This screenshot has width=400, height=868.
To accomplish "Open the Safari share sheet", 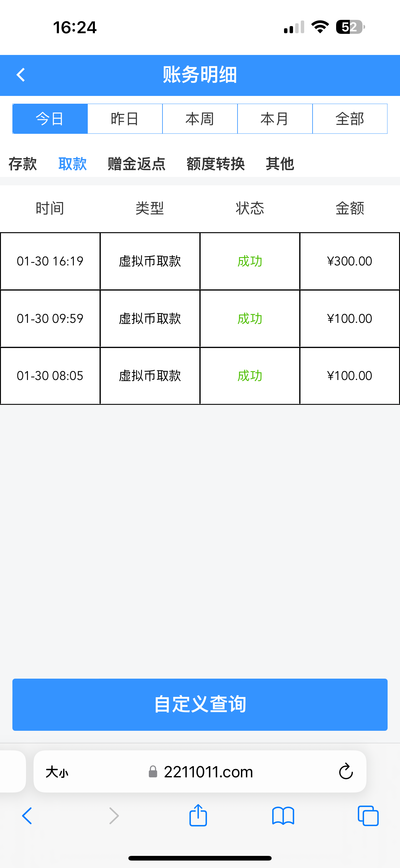I will click(x=198, y=816).
